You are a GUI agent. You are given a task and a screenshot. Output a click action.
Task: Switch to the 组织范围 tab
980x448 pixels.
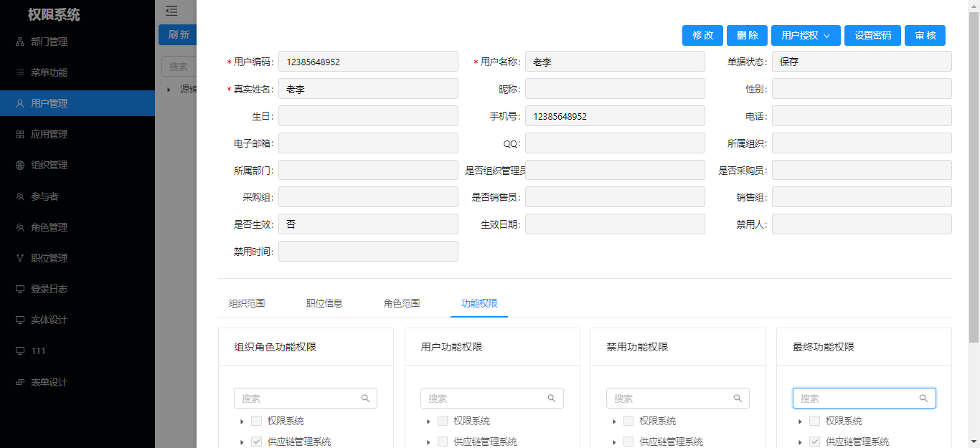(x=247, y=303)
